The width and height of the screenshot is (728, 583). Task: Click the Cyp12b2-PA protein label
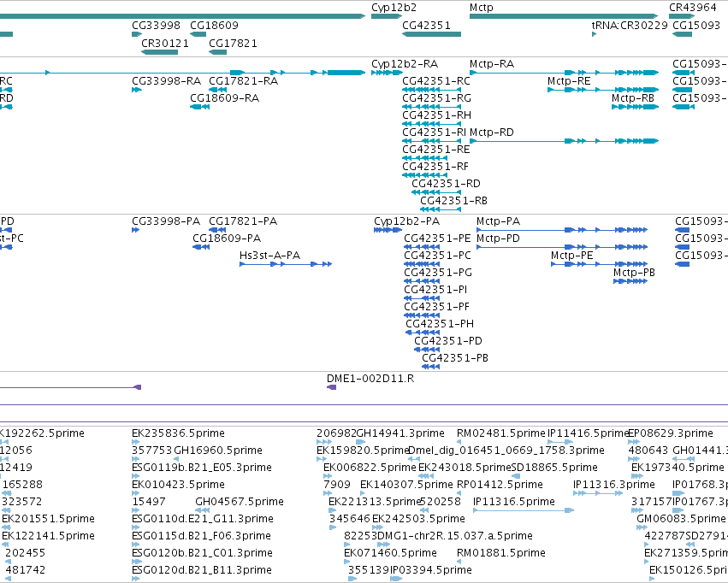click(406, 221)
